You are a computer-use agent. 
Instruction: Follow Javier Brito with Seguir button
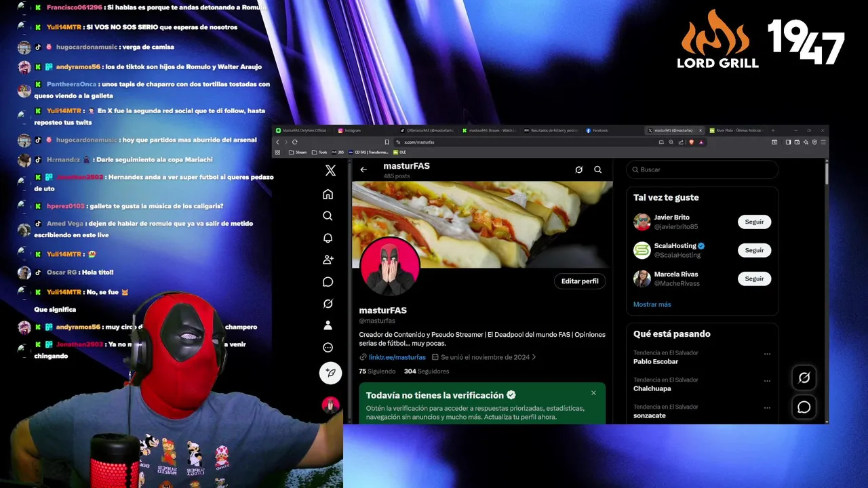(754, 222)
